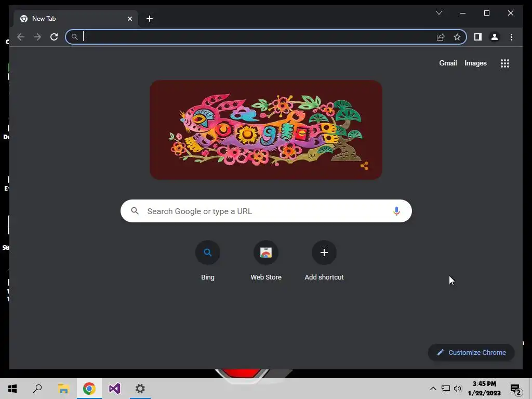Open Settings gear in the taskbar
Viewport: 532px width, 399px height.
pyautogui.click(x=140, y=389)
